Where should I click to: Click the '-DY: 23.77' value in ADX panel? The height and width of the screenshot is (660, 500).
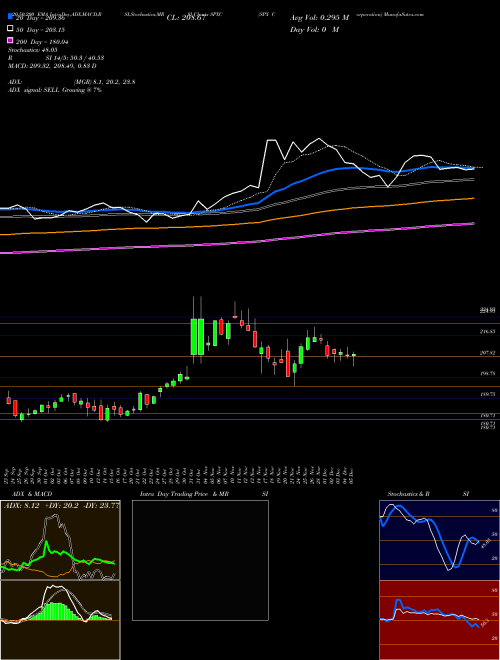(101, 506)
